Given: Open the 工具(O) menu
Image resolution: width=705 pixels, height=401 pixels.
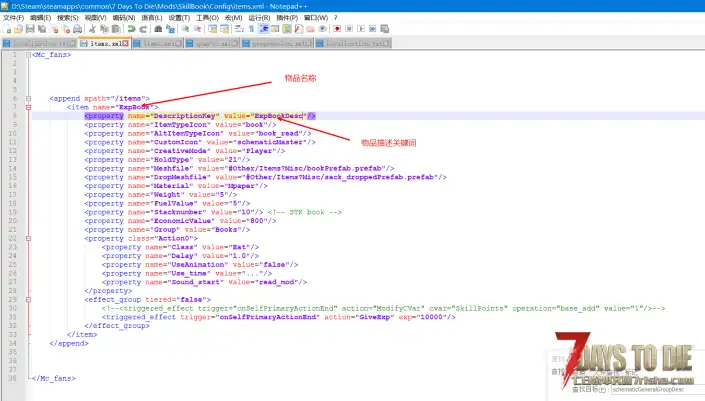Looking at the screenshot, I should pos(207,18).
